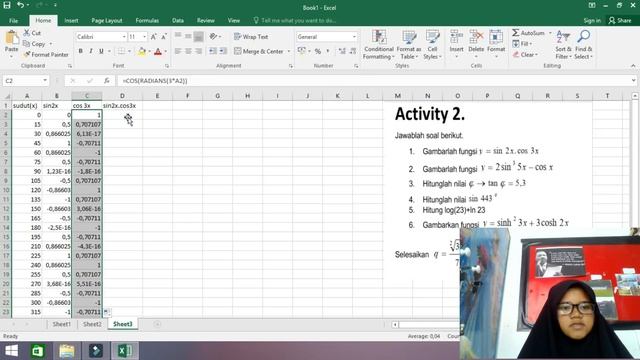This screenshot has width=640, height=360.
Task: Click the Increase Decimal icon
Action: (x=342, y=51)
